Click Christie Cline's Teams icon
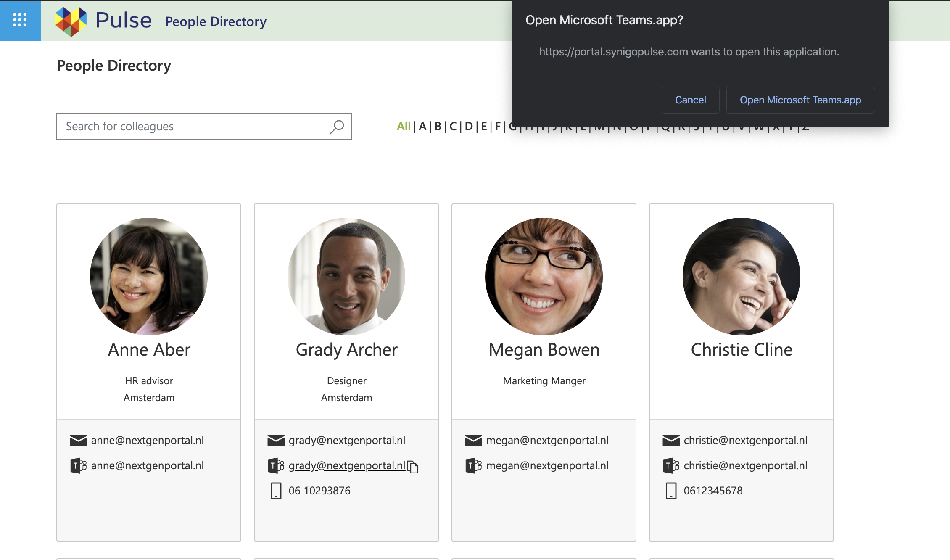Image resolution: width=950 pixels, height=560 pixels. tap(671, 466)
